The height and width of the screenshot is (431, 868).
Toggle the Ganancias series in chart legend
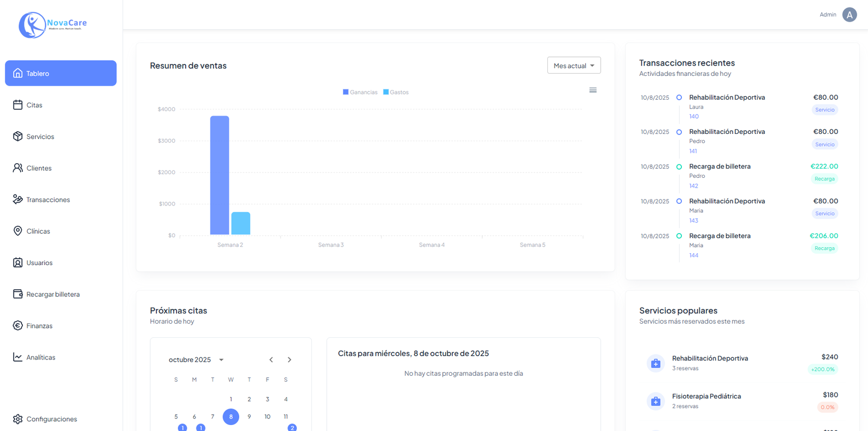(x=360, y=92)
